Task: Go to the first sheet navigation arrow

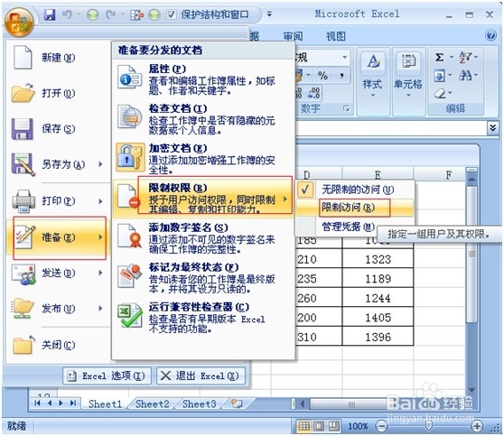Action: [37, 404]
